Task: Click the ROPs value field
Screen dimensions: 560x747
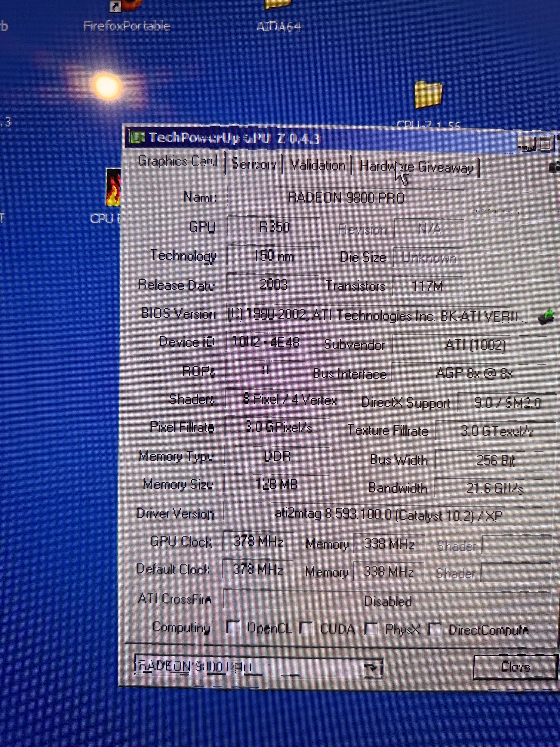Action: [265, 370]
